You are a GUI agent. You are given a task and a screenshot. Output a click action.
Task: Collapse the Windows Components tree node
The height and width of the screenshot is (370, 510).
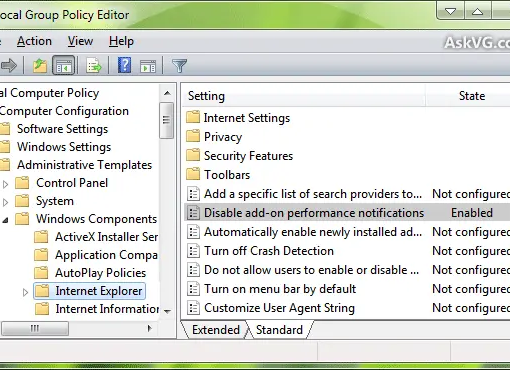[5, 220]
